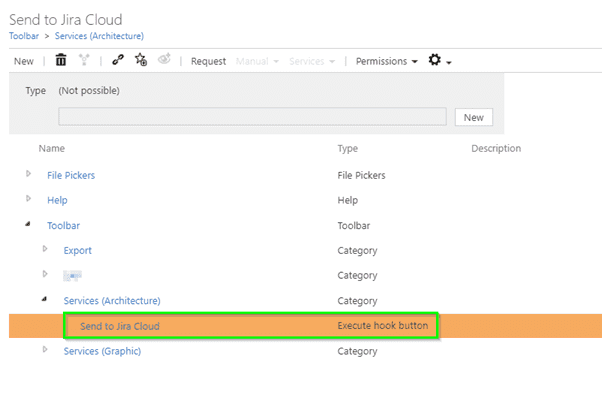Collapse the Toolbar tree node
The height and width of the screenshot is (395, 602).
(x=28, y=224)
